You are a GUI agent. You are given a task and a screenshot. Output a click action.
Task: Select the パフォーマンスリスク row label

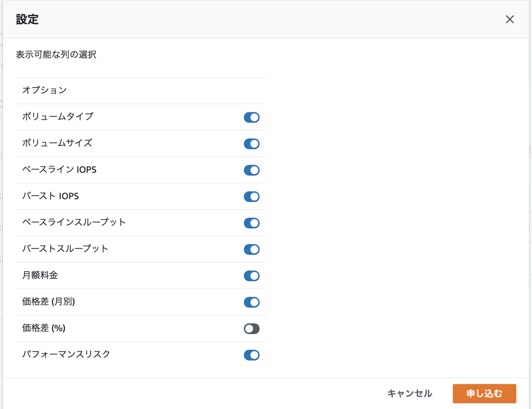[x=66, y=354]
